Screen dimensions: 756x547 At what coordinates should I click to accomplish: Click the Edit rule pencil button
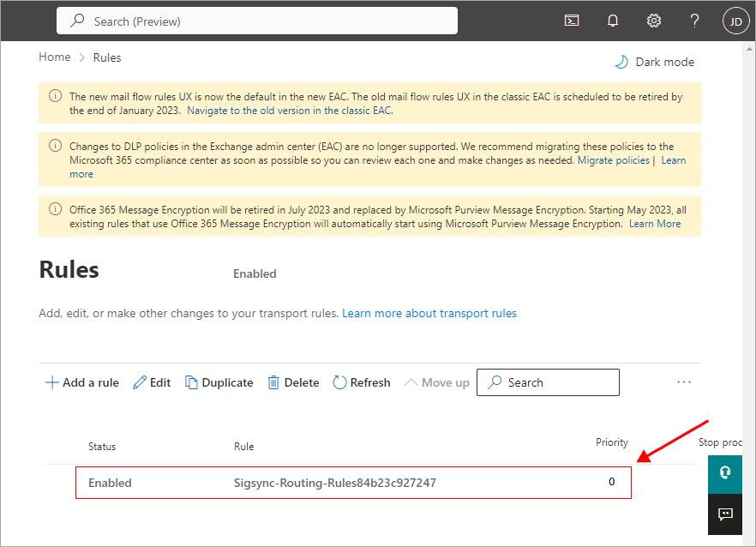[152, 382]
